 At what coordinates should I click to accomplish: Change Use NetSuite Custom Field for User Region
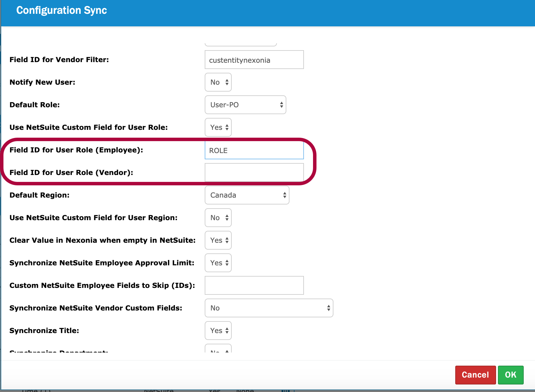pyautogui.click(x=218, y=218)
